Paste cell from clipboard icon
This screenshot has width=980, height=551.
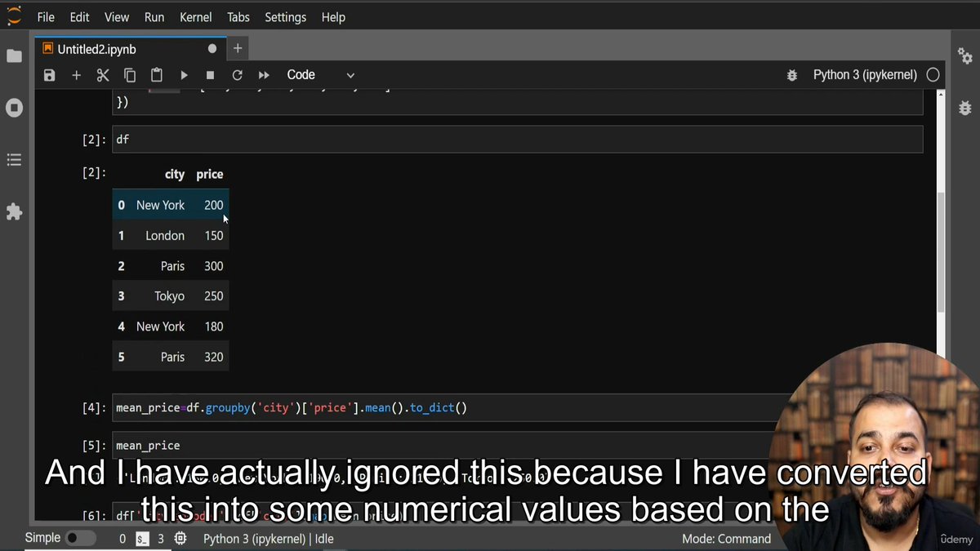click(157, 75)
